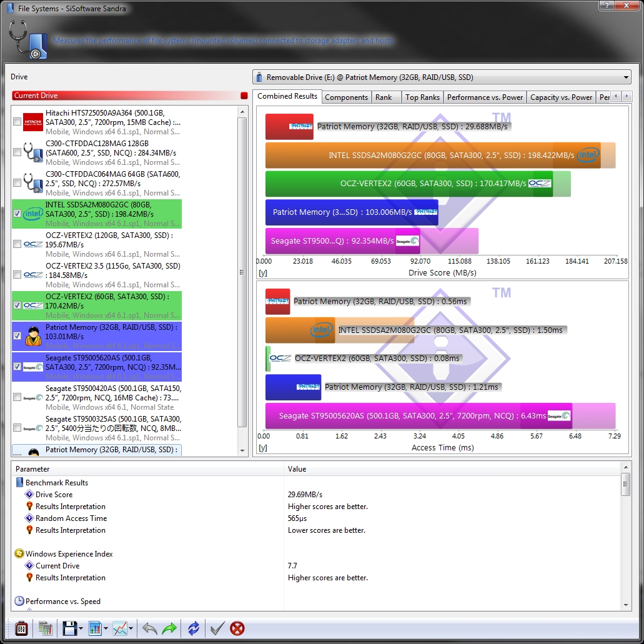The width and height of the screenshot is (644, 644).
Task: Click the orange INTEL 198.422MB/s chart bar
Action: pos(433,156)
